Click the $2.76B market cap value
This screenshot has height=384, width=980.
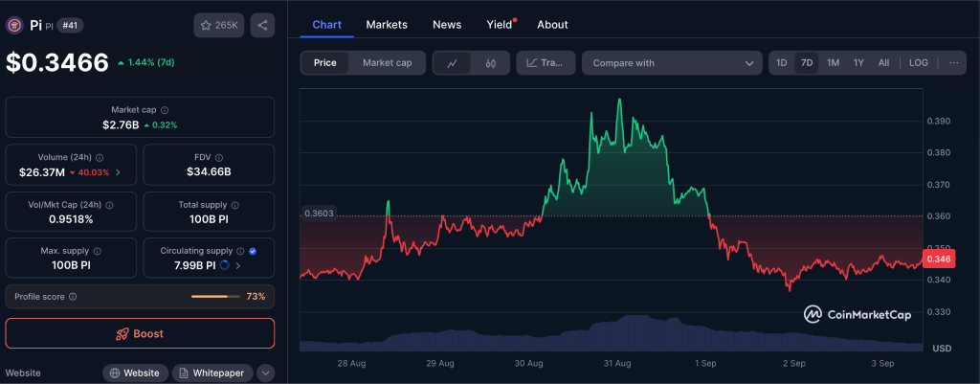pyautogui.click(x=121, y=125)
